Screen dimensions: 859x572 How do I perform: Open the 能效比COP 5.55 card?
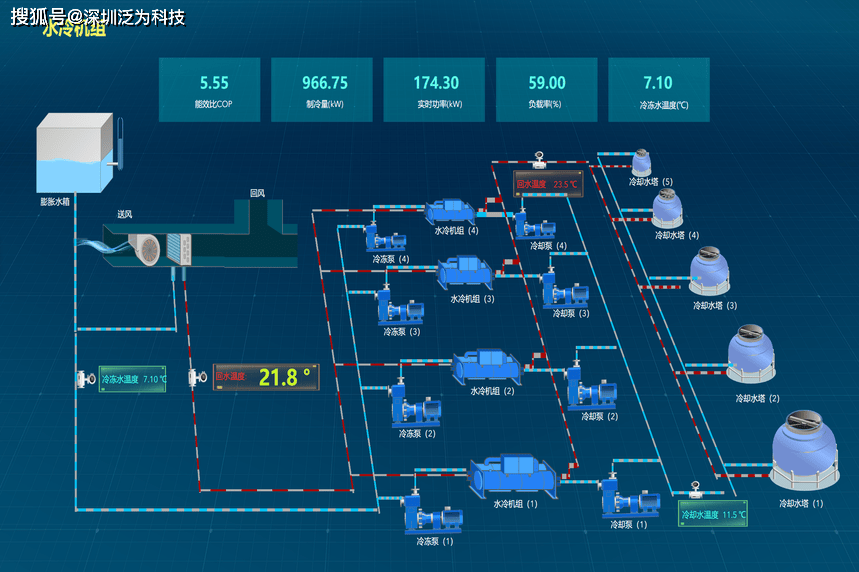[x=209, y=90]
